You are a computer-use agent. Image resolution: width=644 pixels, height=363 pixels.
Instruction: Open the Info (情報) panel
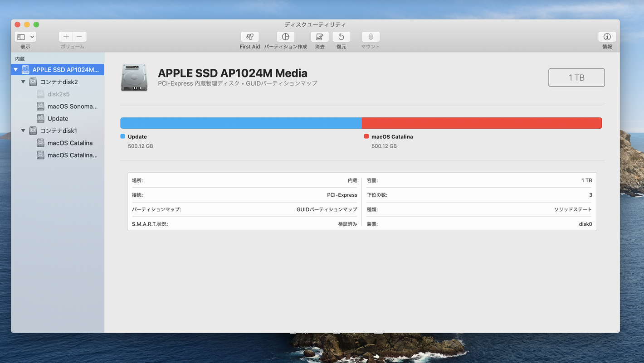pos(607,37)
